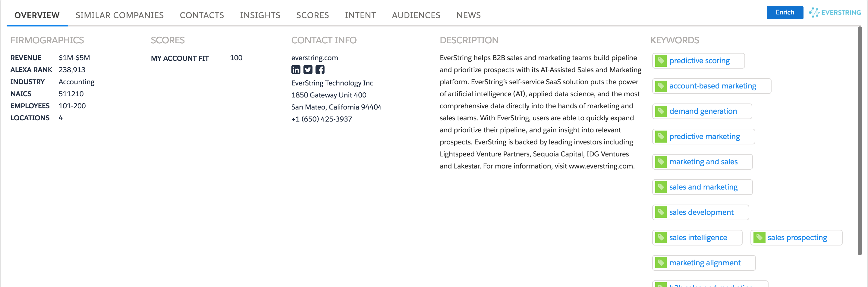
Task: Click the Facebook icon in Contact Info
Action: click(320, 70)
